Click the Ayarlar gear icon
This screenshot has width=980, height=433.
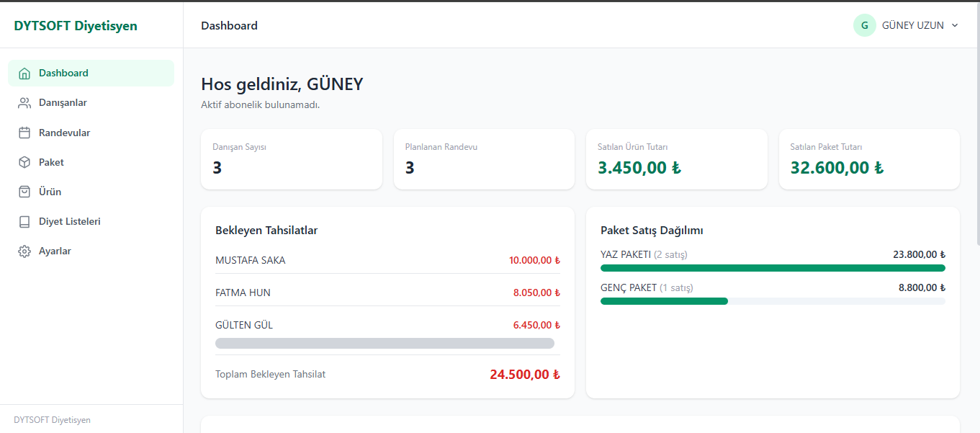point(24,251)
